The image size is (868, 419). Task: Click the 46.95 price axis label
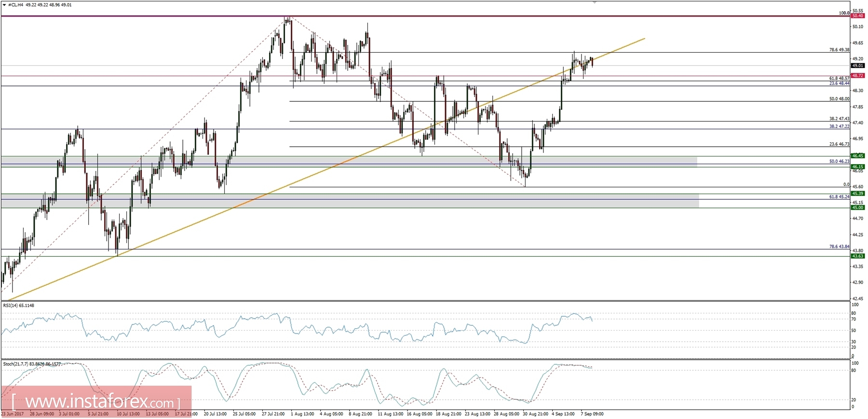[x=857, y=139]
